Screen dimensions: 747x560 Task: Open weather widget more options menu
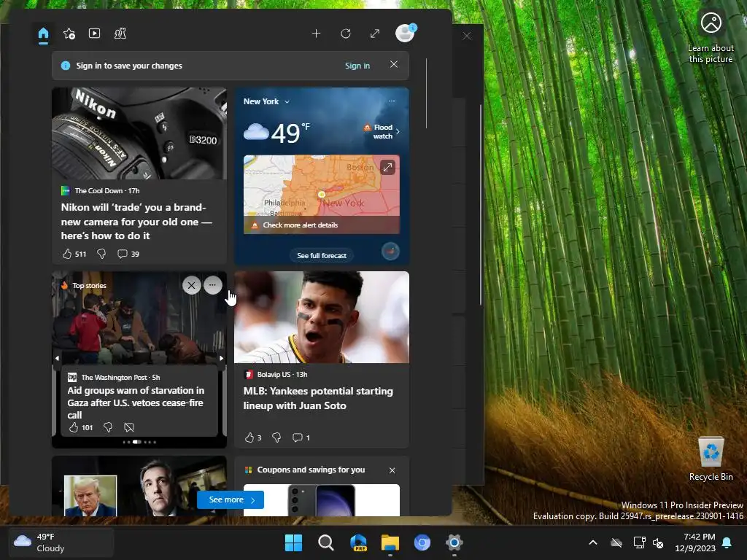(392, 101)
